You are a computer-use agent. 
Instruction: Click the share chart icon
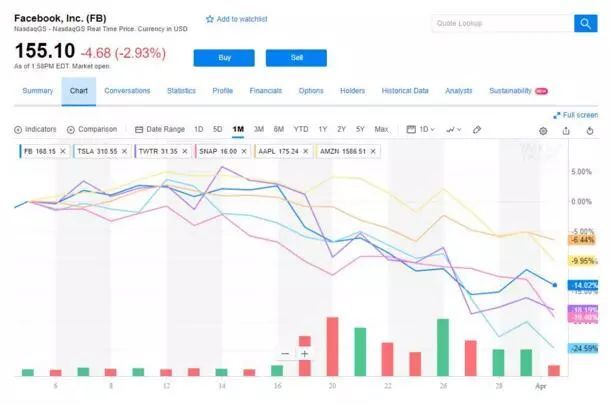pos(566,130)
